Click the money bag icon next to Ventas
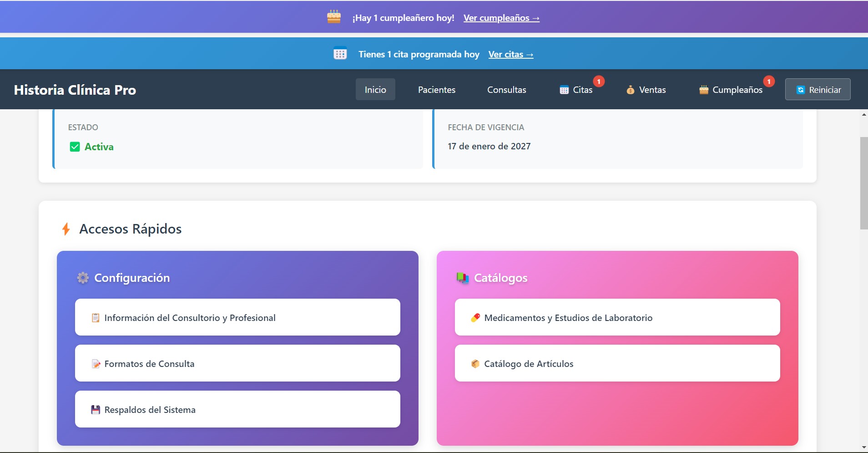This screenshot has width=868, height=453. point(630,90)
